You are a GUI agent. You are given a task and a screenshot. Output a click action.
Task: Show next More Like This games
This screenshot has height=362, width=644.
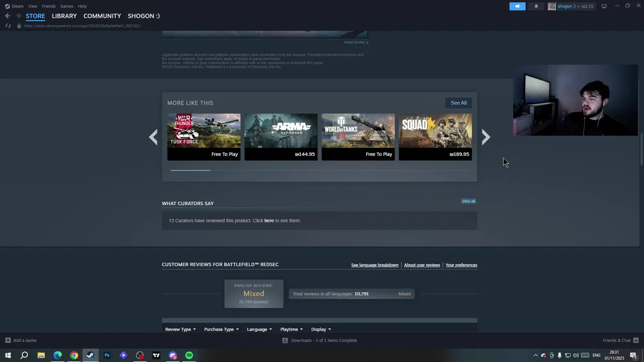tap(486, 137)
